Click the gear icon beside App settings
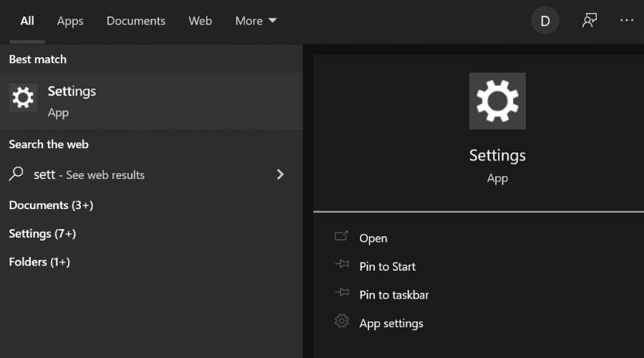Screen dimensions: 644x358 341,322
